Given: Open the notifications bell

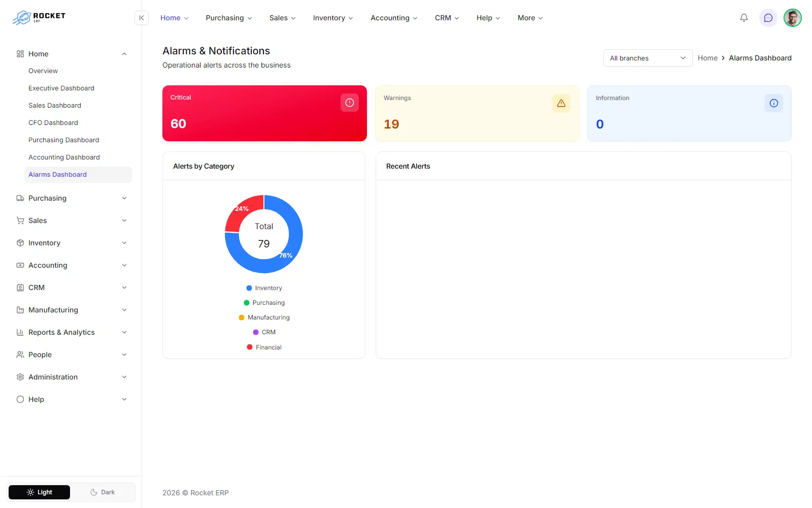Looking at the screenshot, I should 744,18.
